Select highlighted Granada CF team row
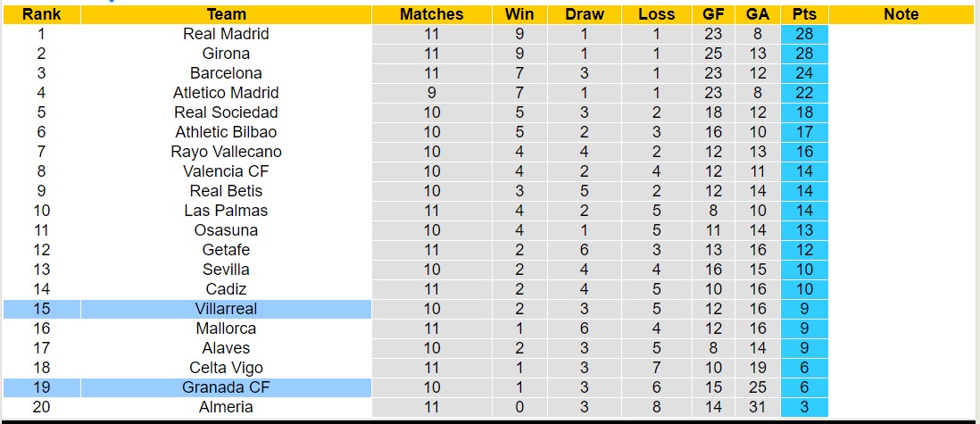The width and height of the screenshot is (980, 424). tap(226, 387)
